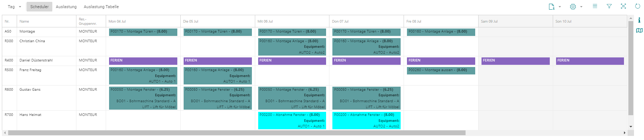Select the Hans Heimat resource name
The height and width of the screenshot is (140, 644).
(x=30, y=115)
